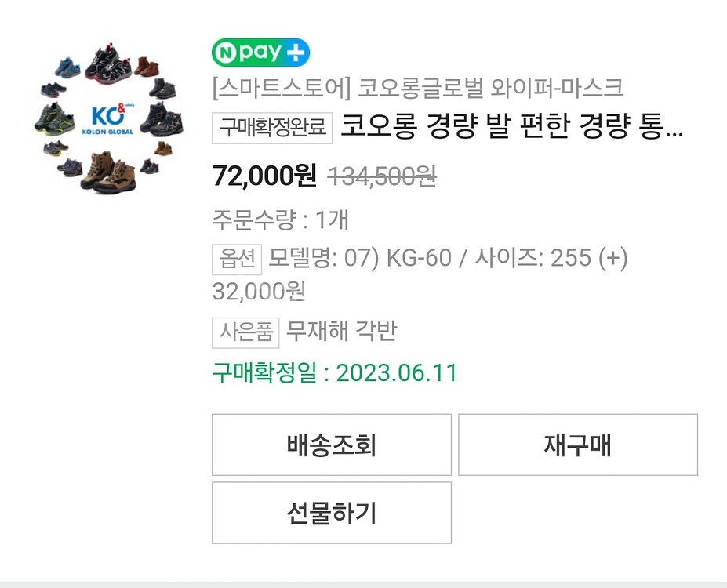Reorder using the 재구매 button
Viewport: 727px width, 588px height.
[578, 445]
